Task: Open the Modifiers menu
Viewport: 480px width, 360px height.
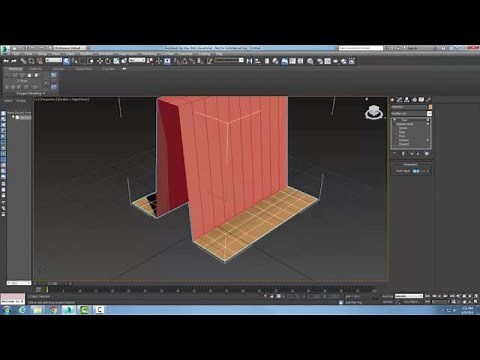Action: point(87,54)
